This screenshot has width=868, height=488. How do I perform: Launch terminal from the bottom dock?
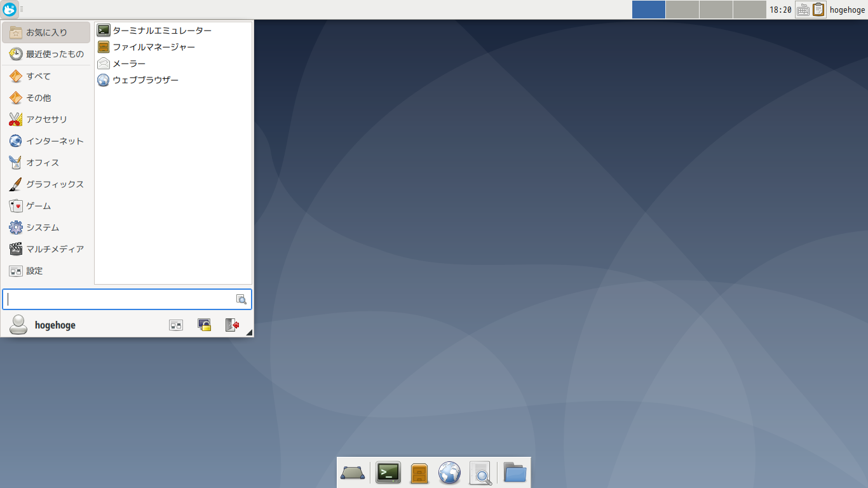point(388,473)
